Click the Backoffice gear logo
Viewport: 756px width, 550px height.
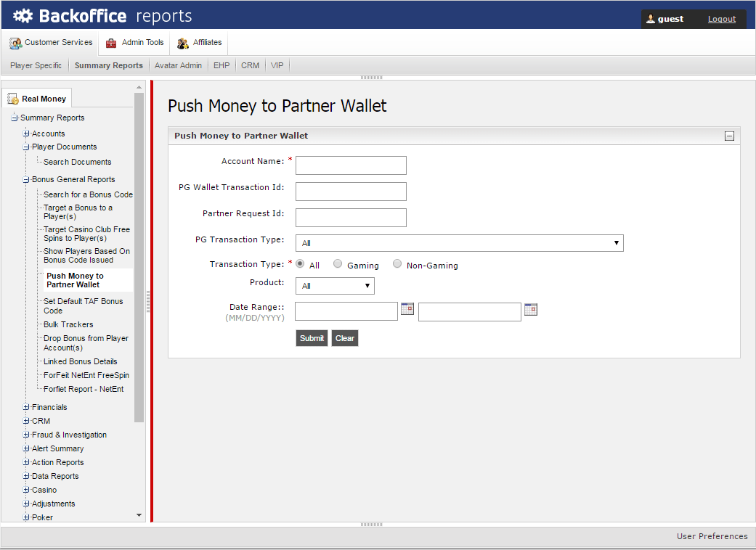23,16
